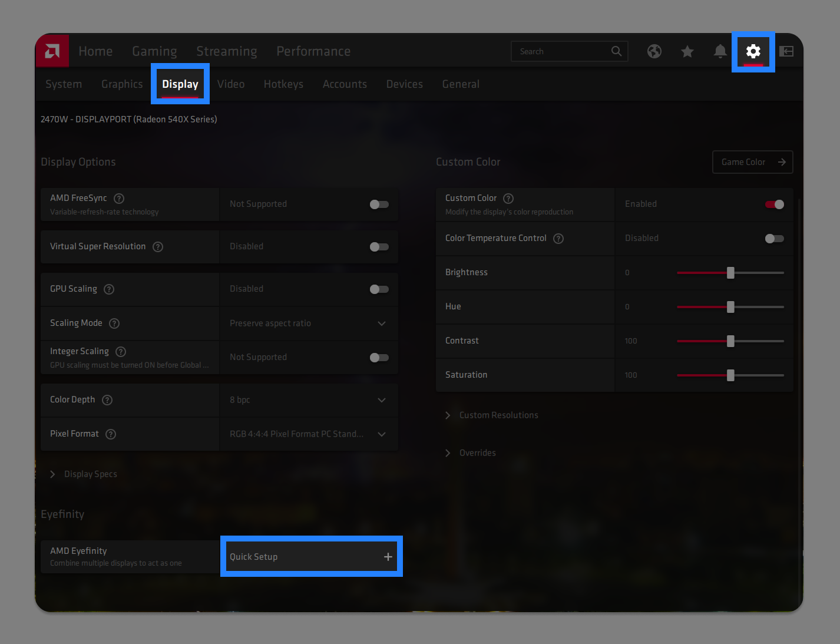Open Devices settings sub-tab
840x644 pixels.
405,84
